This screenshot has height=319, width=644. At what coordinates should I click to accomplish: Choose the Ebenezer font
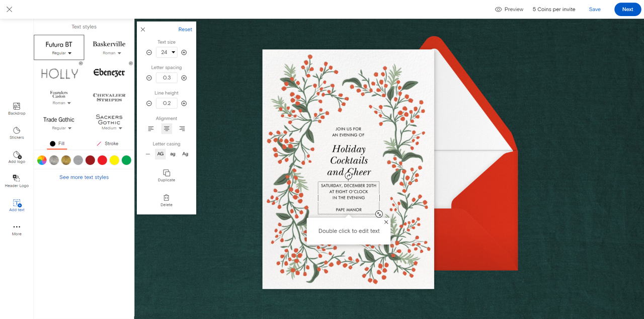(x=109, y=73)
